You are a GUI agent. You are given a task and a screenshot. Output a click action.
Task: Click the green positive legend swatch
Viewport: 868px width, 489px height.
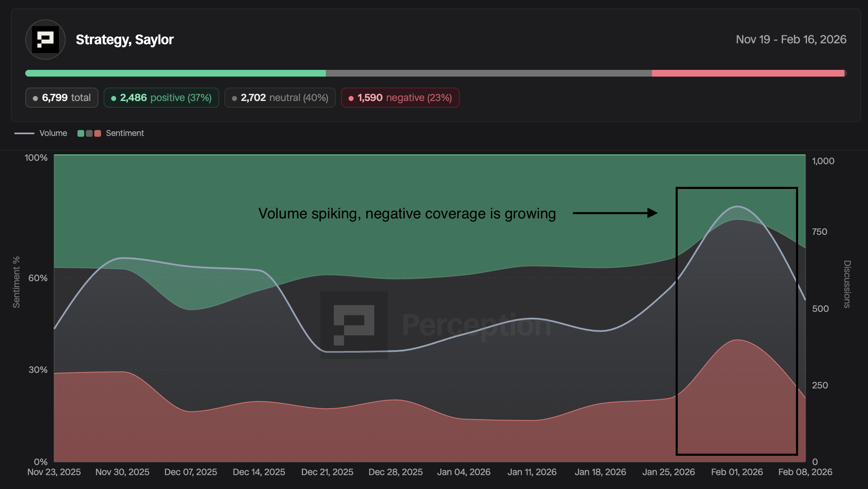tap(81, 133)
